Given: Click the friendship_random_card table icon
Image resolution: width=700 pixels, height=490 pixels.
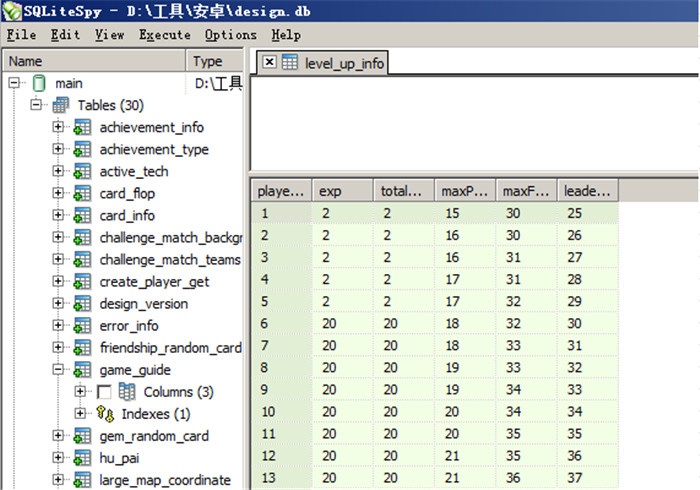Looking at the screenshot, I should click(x=82, y=348).
